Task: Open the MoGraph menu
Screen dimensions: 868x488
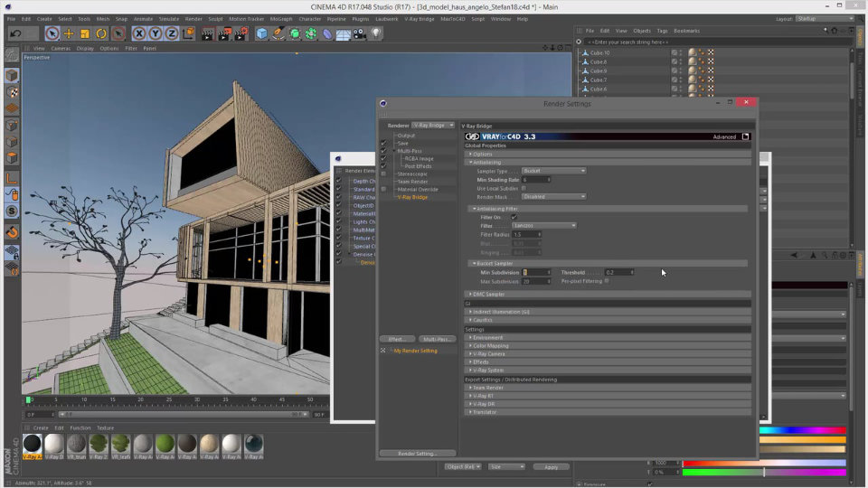Action: click(280, 19)
